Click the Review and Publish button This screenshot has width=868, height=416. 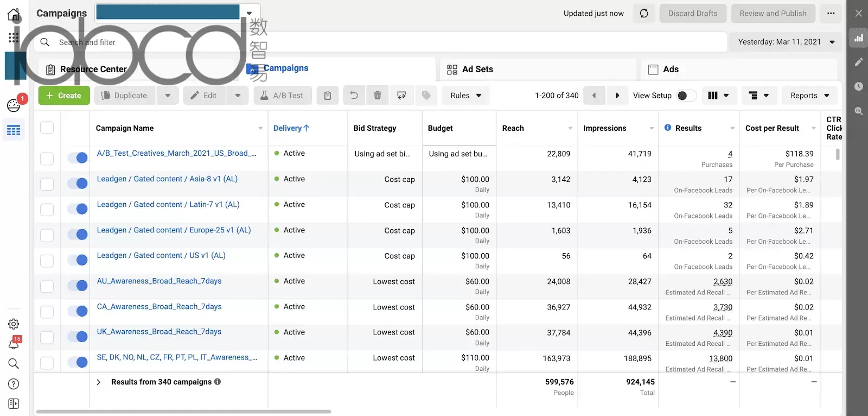(x=773, y=14)
